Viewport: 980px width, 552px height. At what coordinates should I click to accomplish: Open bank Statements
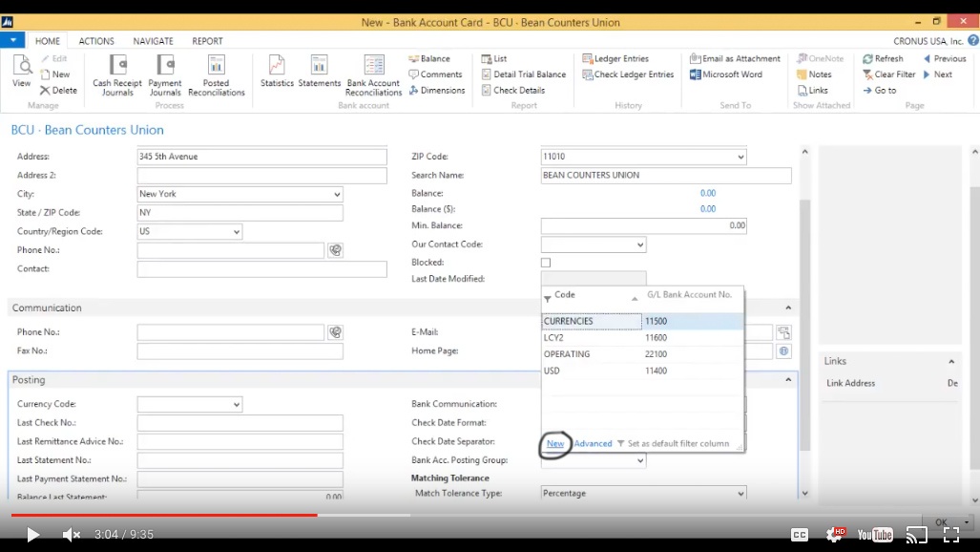pos(320,72)
